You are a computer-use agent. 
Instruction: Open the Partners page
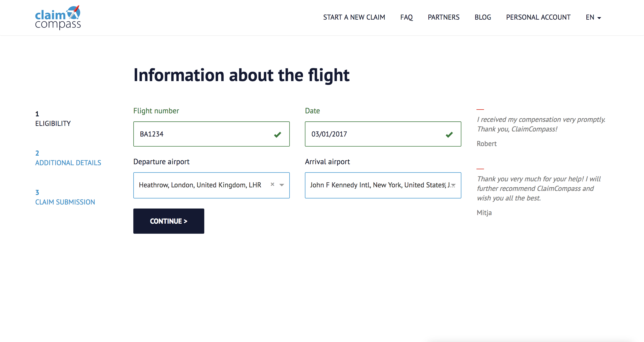pos(444,17)
